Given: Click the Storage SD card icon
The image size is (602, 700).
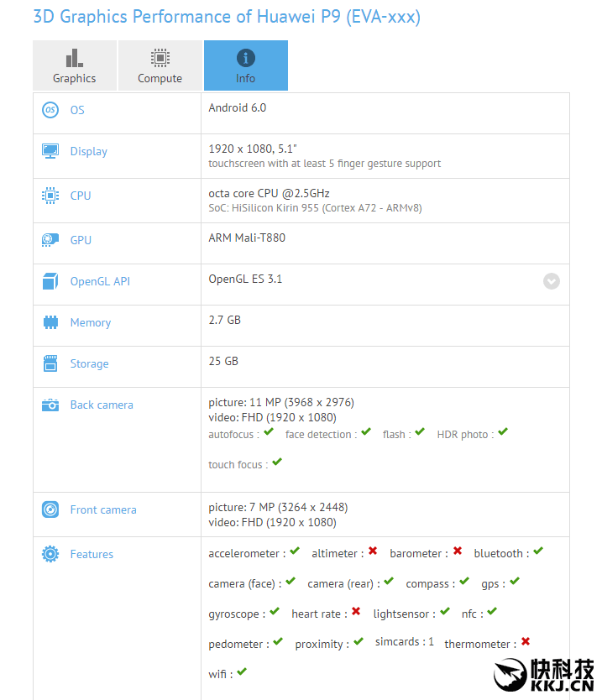Looking at the screenshot, I should (x=50, y=363).
